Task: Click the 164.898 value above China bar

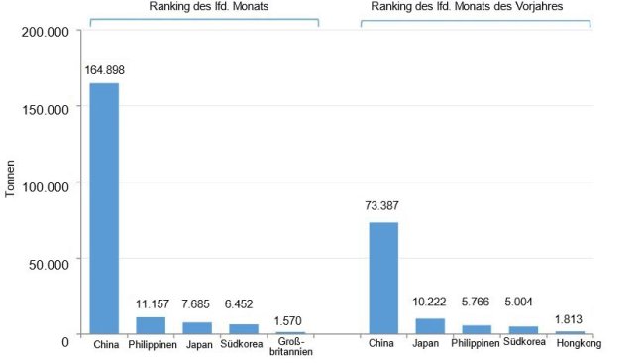Action: click(x=104, y=70)
